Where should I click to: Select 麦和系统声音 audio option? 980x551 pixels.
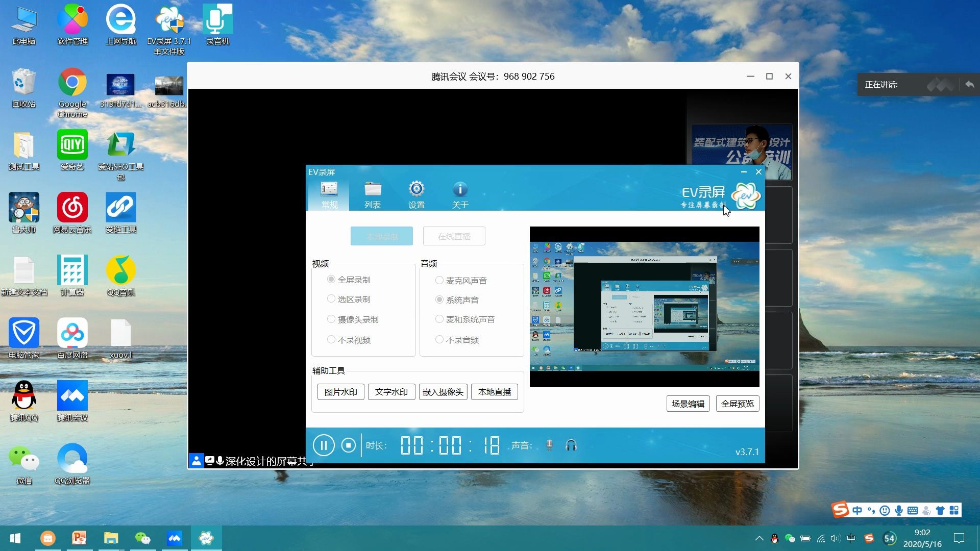465,319
